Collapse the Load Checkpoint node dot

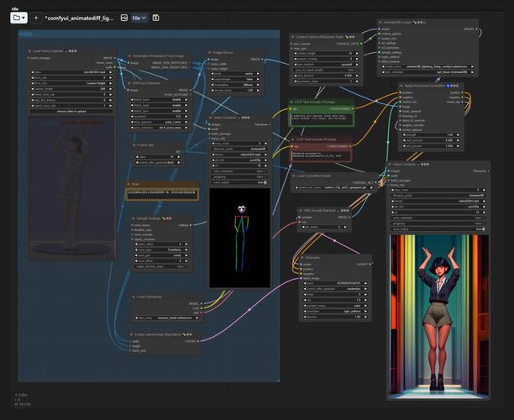pos(134,297)
